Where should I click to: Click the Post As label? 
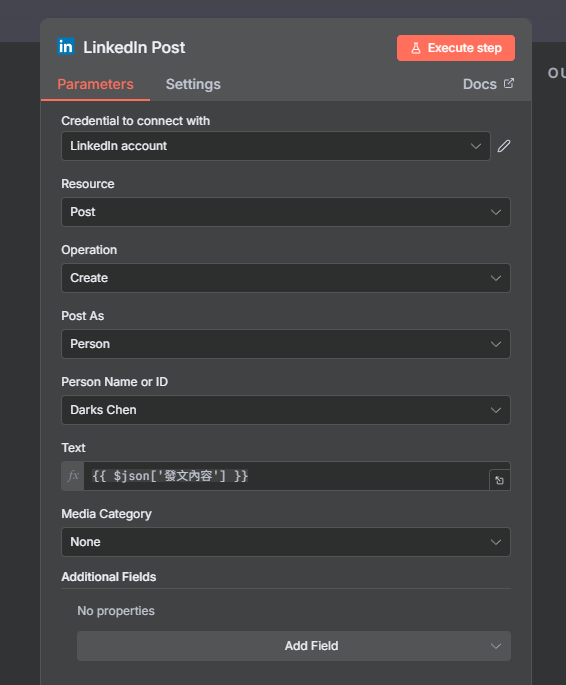83,316
